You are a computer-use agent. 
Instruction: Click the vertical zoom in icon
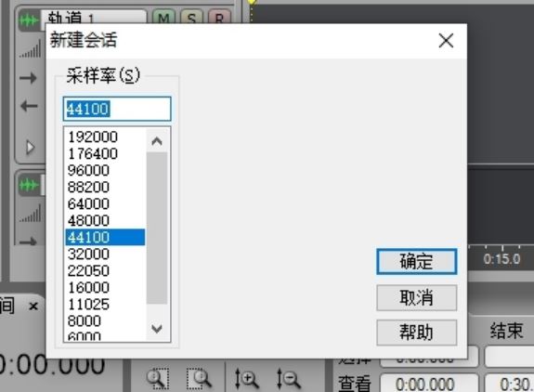246,378
